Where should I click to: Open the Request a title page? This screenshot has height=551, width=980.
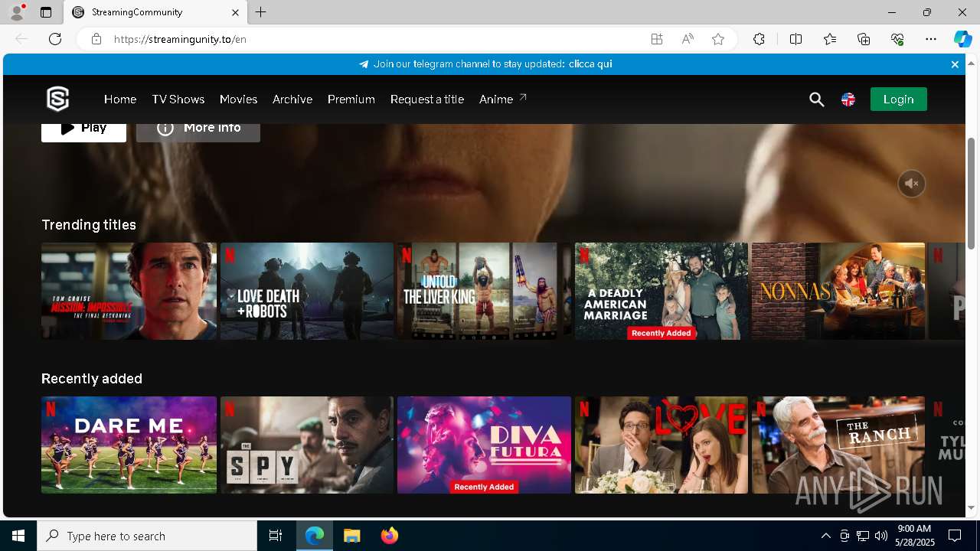427,99
